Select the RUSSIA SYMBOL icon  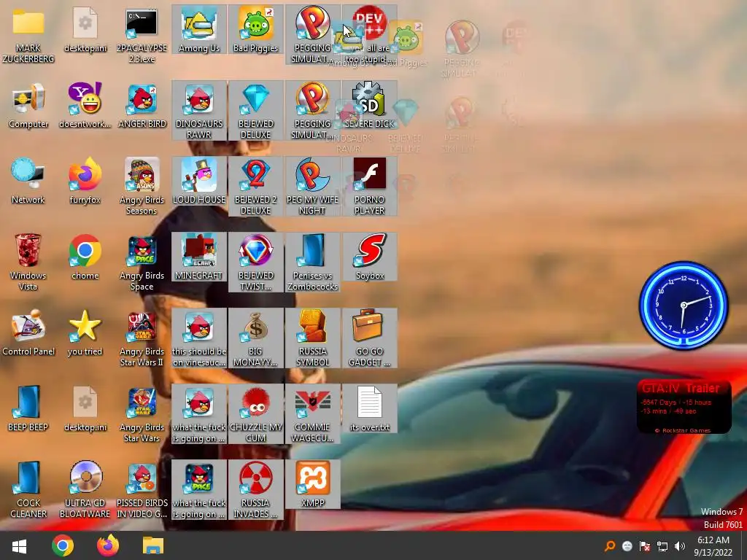(x=312, y=338)
